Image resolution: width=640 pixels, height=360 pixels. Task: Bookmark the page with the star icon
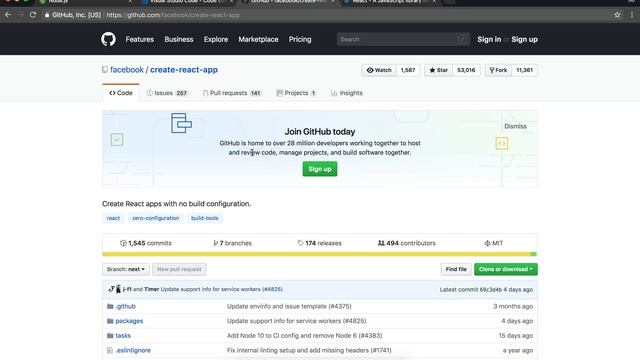[617, 15]
